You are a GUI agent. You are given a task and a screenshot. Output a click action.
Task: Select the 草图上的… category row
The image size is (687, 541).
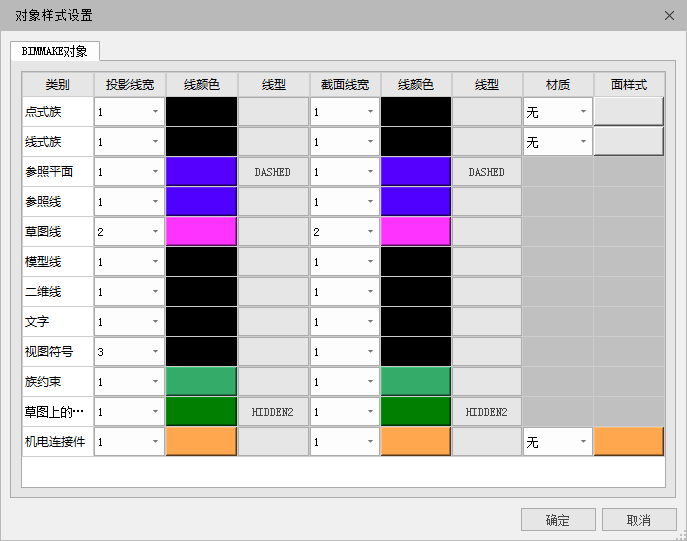coord(57,412)
